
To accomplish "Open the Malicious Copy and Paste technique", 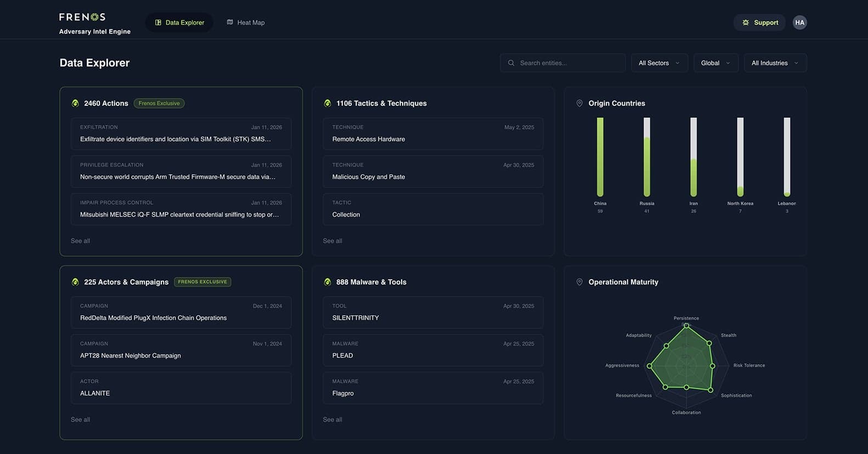I will coord(433,172).
